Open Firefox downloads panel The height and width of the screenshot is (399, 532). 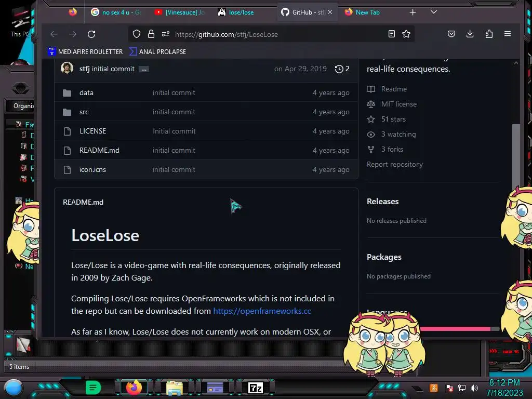pos(470,34)
